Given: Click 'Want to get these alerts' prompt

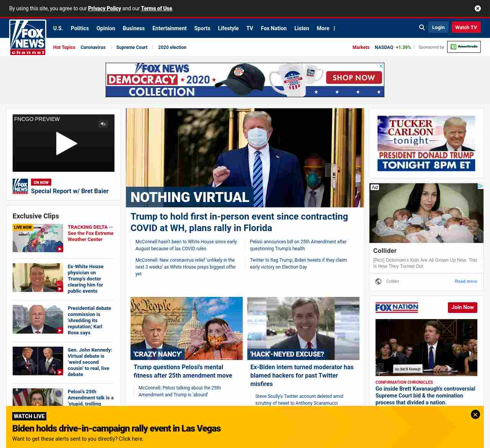Looking at the screenshot, I should (x=78, y=439).
